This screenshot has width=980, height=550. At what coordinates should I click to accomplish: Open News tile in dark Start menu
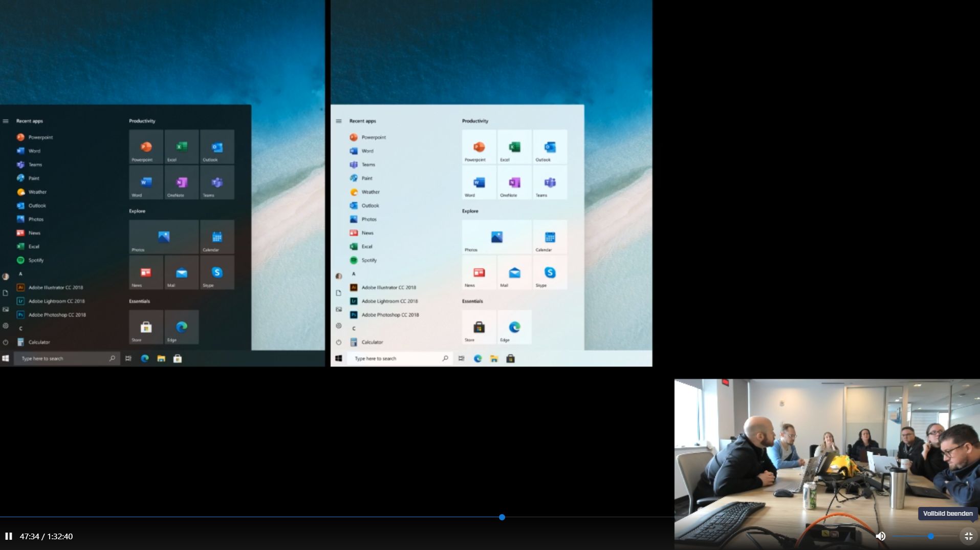click(x=146, y=272)
